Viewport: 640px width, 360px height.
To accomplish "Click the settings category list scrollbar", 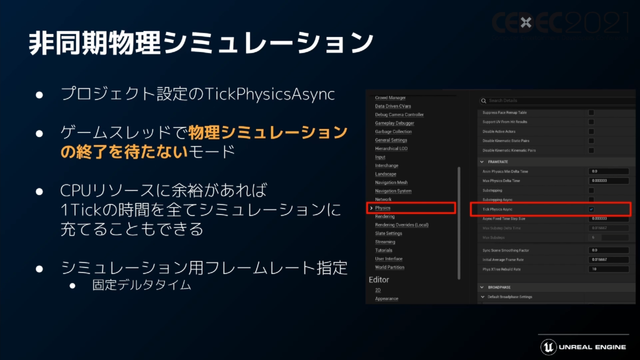I will point(459,223).
